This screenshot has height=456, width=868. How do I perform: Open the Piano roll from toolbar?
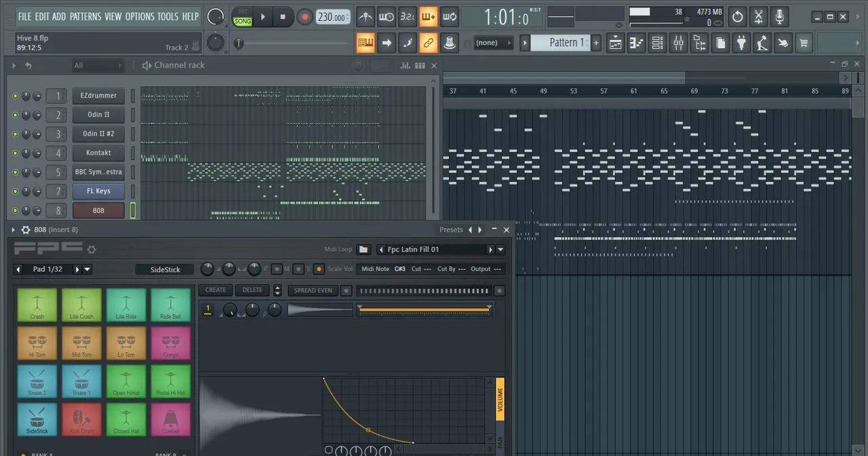(636, 43)
